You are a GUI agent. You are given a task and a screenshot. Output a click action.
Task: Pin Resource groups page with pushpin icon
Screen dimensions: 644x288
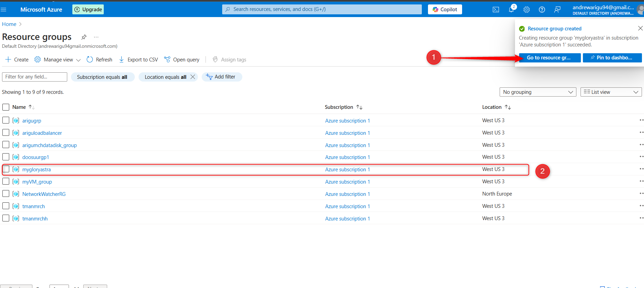click(84, 37)
